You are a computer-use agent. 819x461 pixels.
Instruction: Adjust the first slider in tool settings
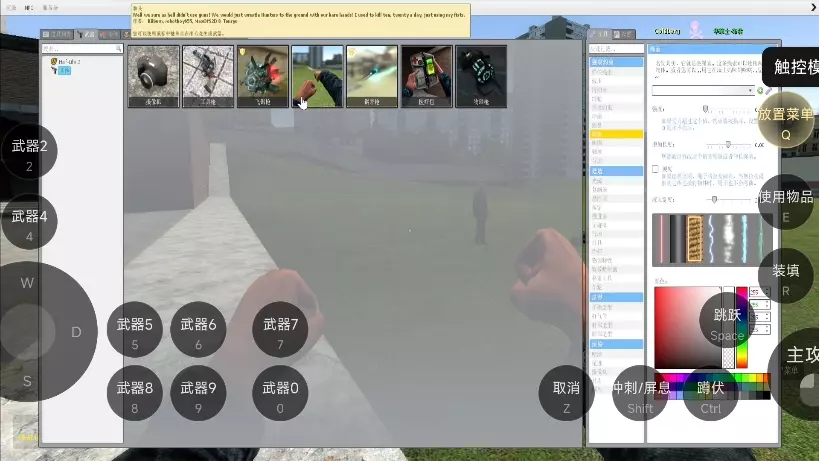[729, 109]
